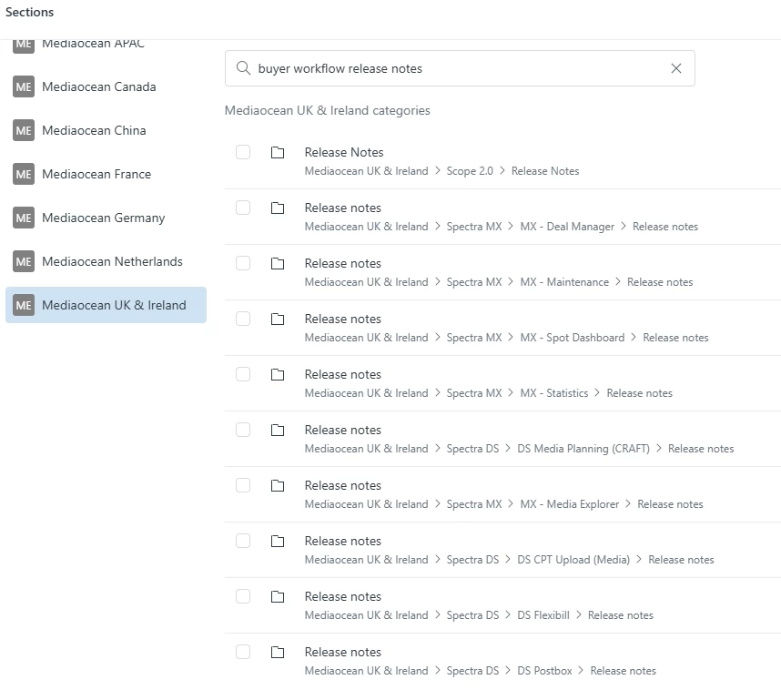Click the folder icon for DS Flexibill row

tap(278, 597)
